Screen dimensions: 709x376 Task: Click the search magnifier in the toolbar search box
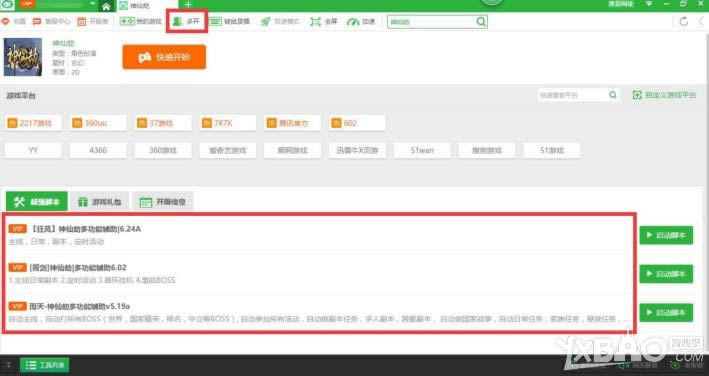click(x=481, y=21)
